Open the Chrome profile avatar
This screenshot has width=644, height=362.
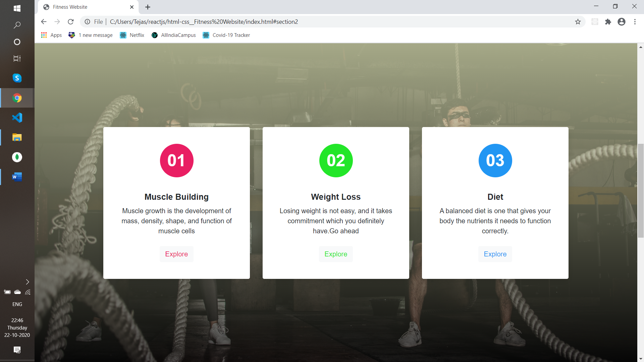coord(621,22)
